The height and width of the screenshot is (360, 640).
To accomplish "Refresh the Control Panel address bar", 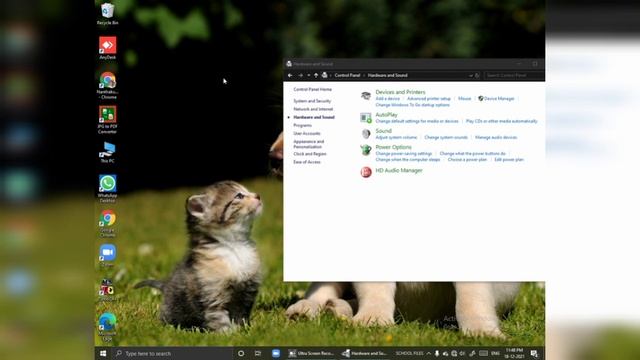I will 477,76.
